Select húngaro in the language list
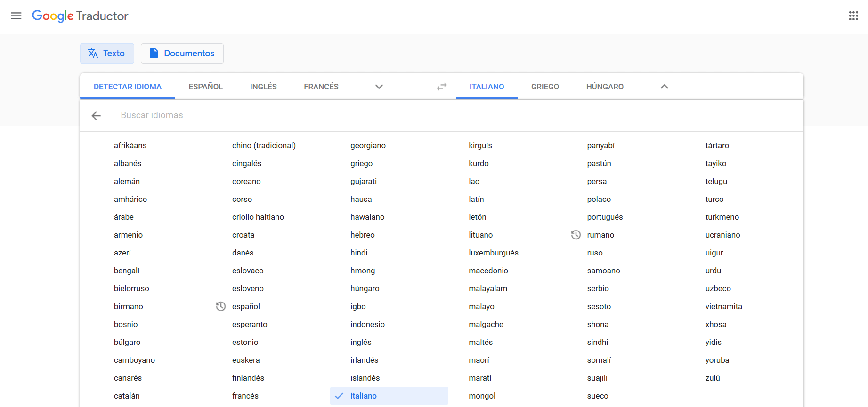Screen dimensions: 868x407 [x=365, y=288]
